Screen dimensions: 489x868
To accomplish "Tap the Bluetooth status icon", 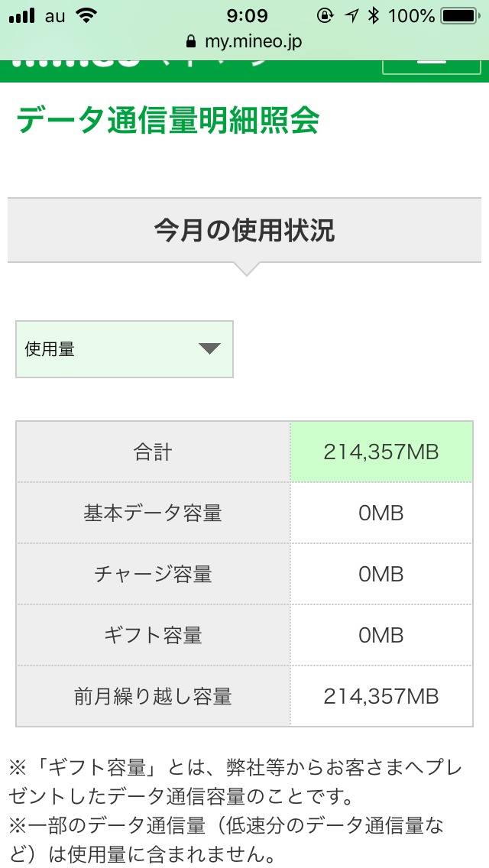I will pos(373,15).
